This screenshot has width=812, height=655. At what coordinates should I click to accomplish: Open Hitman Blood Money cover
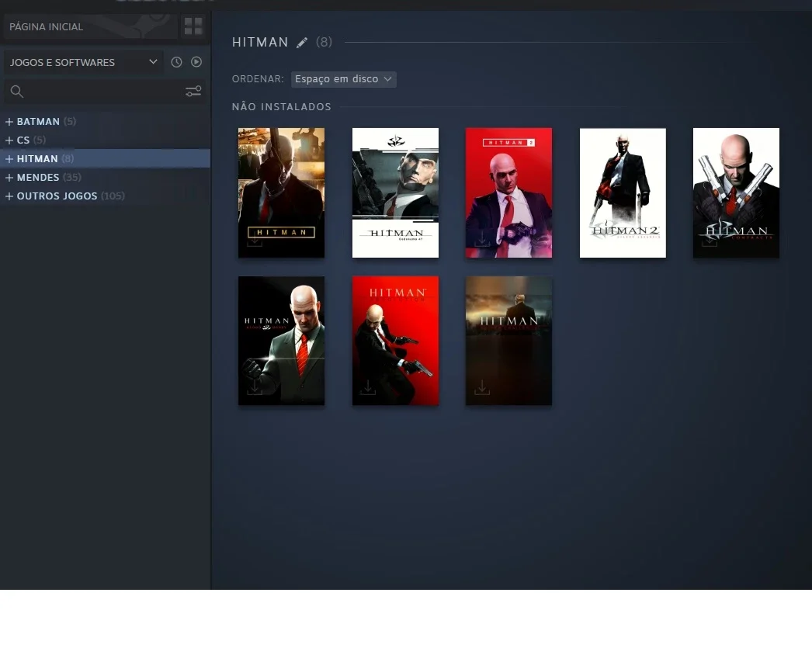click(x=281, y=341)
